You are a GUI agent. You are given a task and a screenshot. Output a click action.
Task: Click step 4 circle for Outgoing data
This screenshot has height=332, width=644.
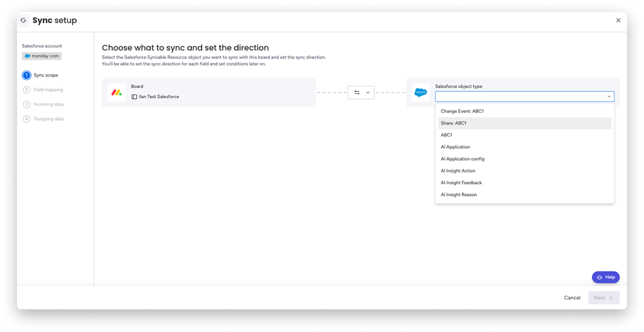[26, 119]
